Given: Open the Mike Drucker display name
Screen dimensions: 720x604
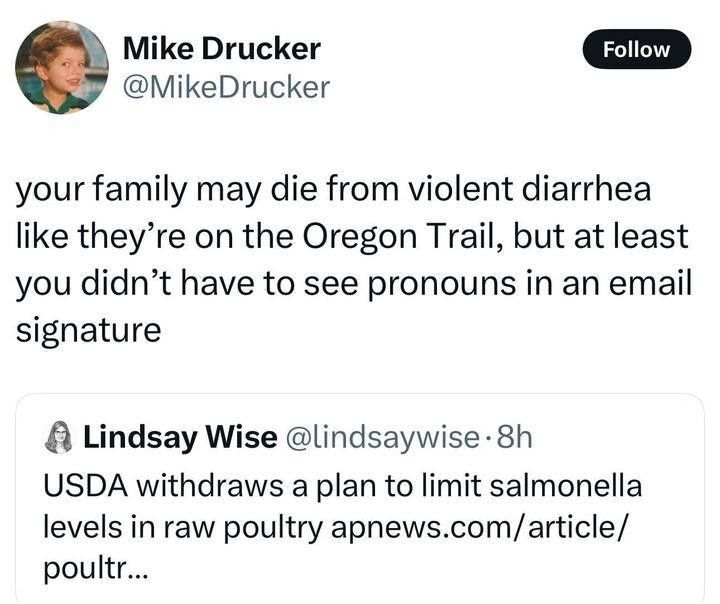Looking at the screenshot, I should (221, 48).
